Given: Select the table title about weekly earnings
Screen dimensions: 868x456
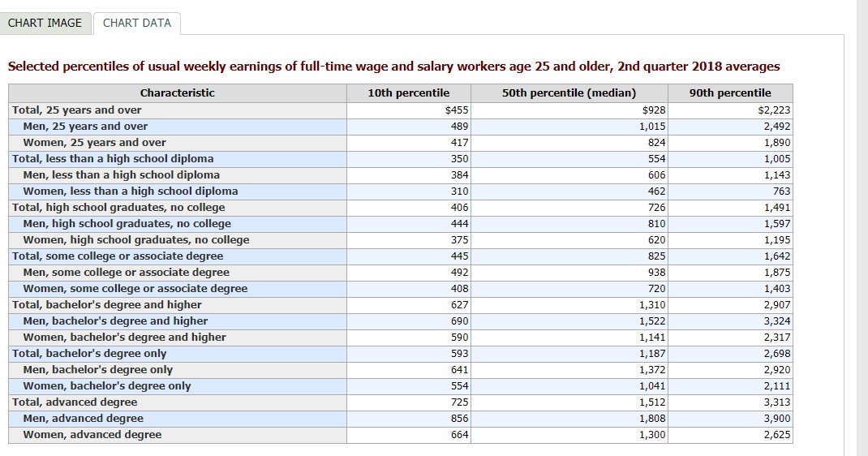Looking at the screenshot, I should 393,67.
